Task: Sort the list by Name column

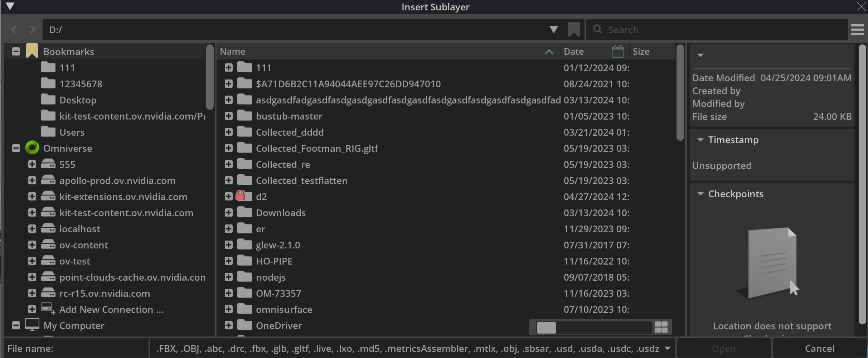Action: pos(233,52)
